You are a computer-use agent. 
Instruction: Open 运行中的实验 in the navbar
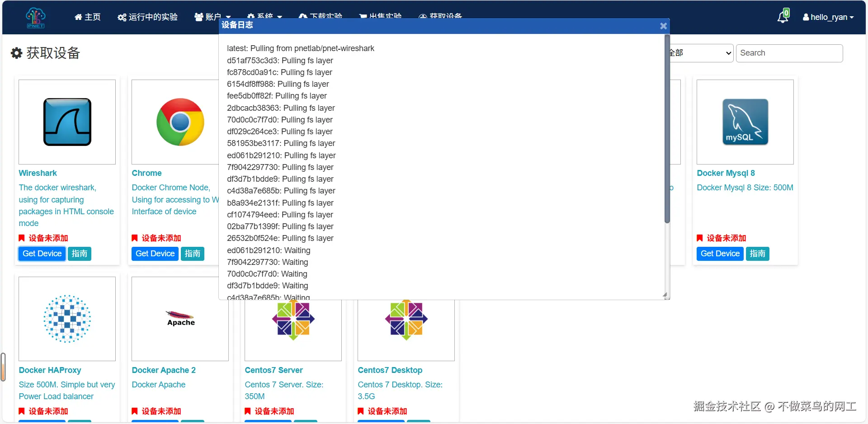148,17
